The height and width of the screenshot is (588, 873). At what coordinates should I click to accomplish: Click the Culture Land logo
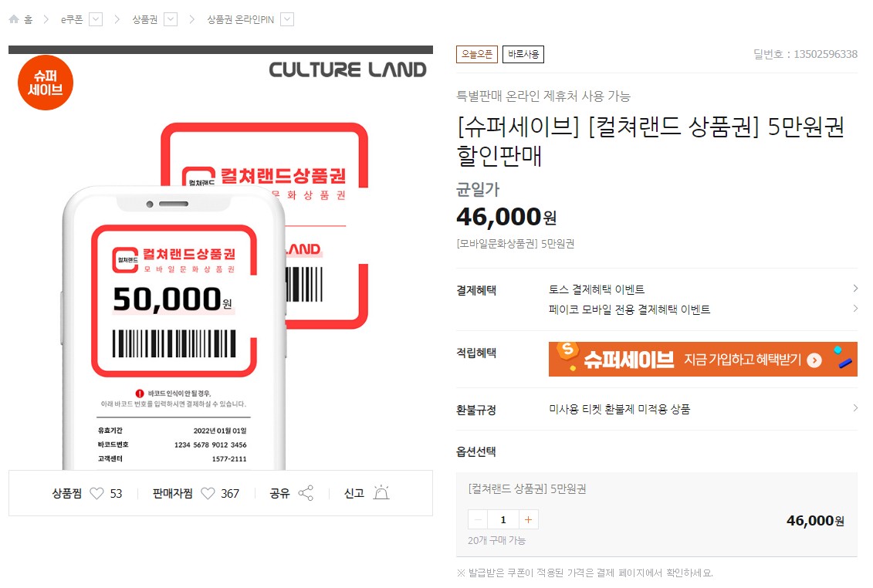tap(347, 69)
